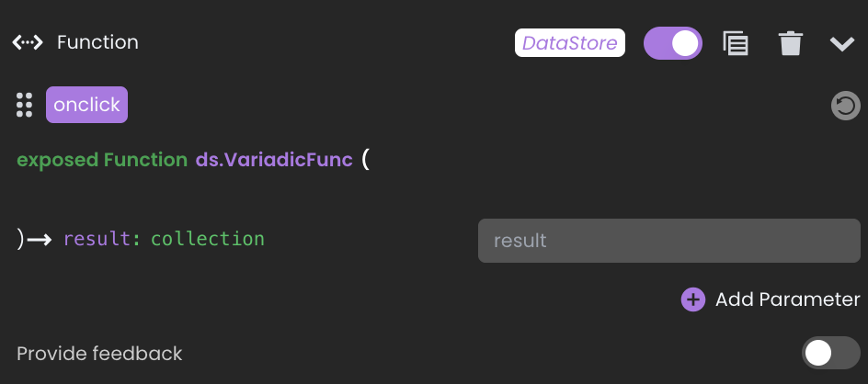Click the DataStore badge

[x=570, y=42]
